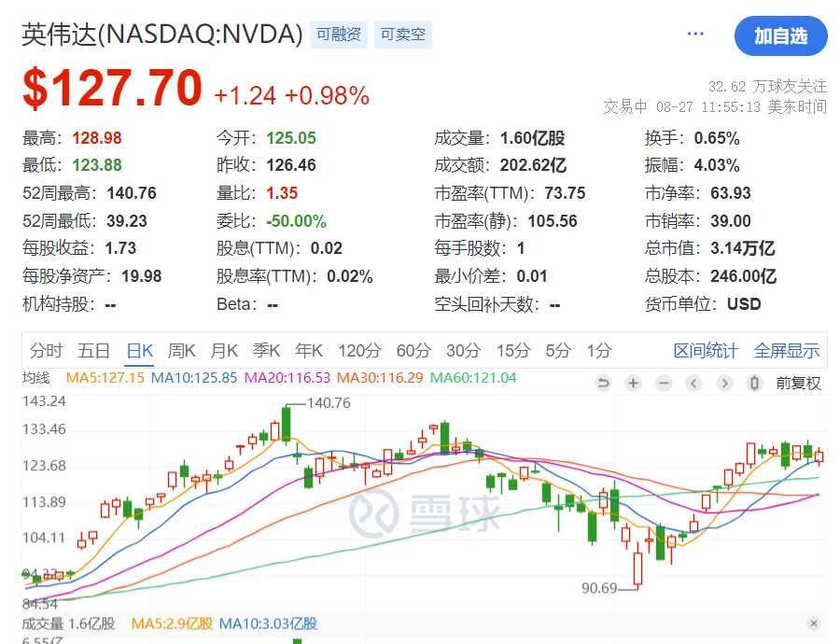
Task: Click the 可融资 margin tag
Action: coord(339,35)
